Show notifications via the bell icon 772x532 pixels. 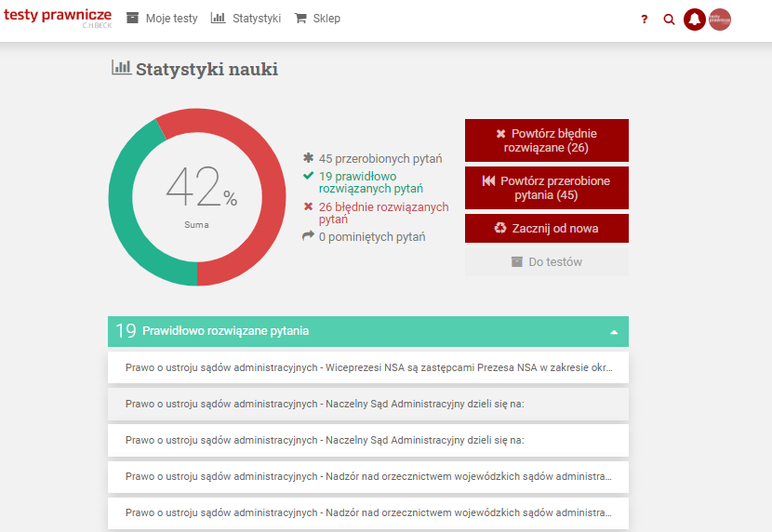click(695, 20)
